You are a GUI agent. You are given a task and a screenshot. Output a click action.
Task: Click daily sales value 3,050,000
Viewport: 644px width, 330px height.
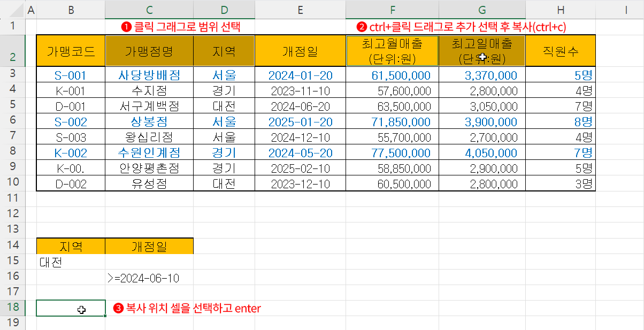482,106
